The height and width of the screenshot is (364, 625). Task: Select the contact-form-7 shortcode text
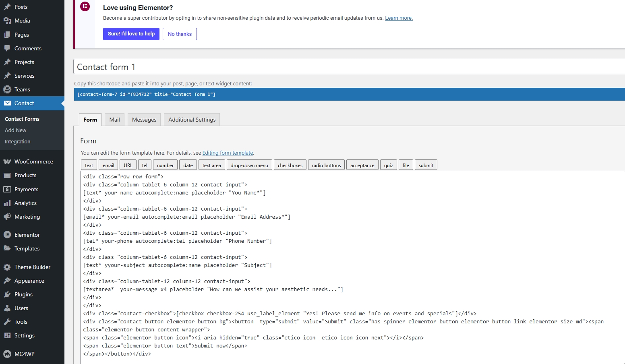pyautogui.click(x=147, y=94)
